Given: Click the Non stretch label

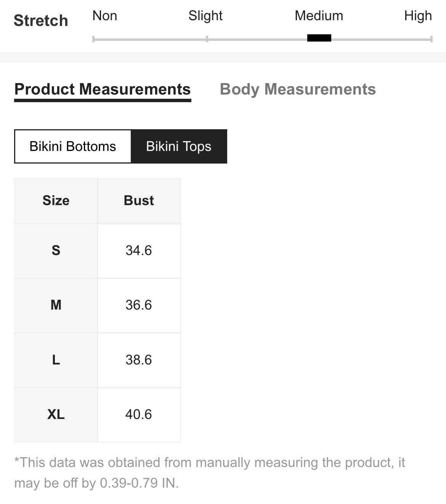Looking at the screenshot, I should pos(105,16).
